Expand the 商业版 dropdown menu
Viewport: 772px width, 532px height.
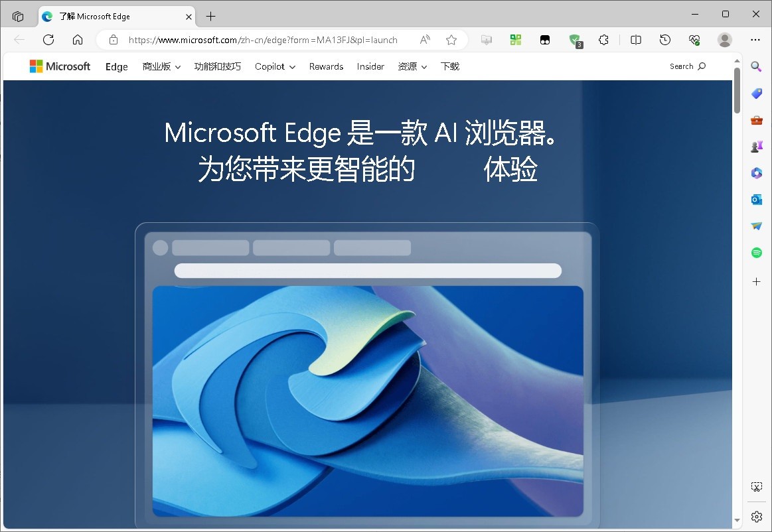pos(161,66)
